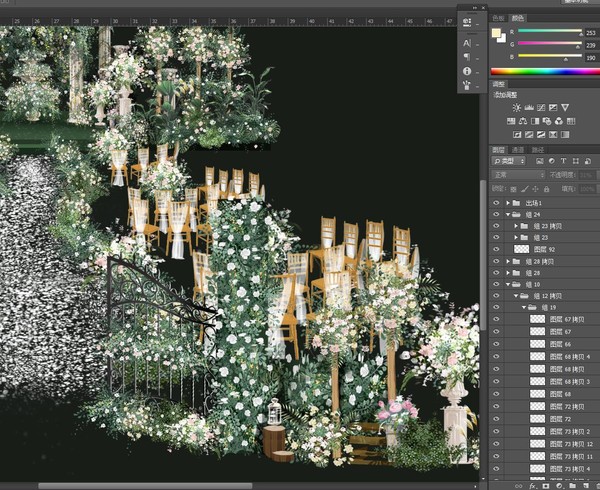Filter layers by adjustment layers icon
The width and height of the screenshot is (600, 490).
pos(551,161)
